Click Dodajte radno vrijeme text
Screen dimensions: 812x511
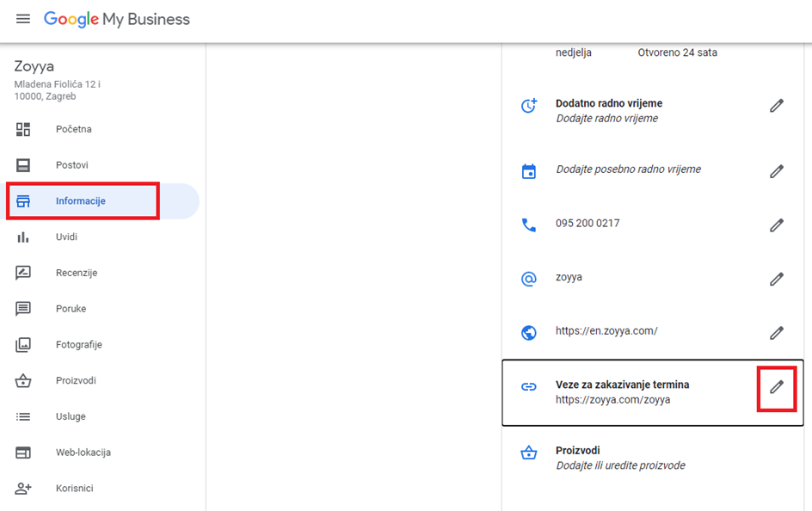point(607,119)
